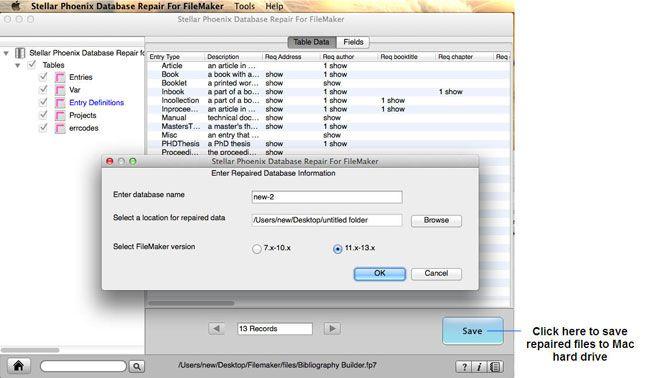Click the home icon button
Image resolution: width=645 pixels, height=378 pixels.
coord(19,366)
